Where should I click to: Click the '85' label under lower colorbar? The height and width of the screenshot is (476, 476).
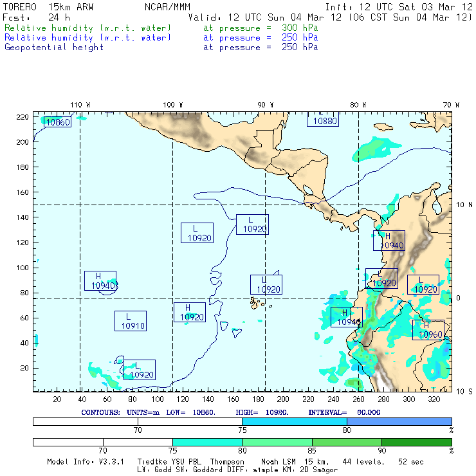pyautogui.click(x=312, y=450)
